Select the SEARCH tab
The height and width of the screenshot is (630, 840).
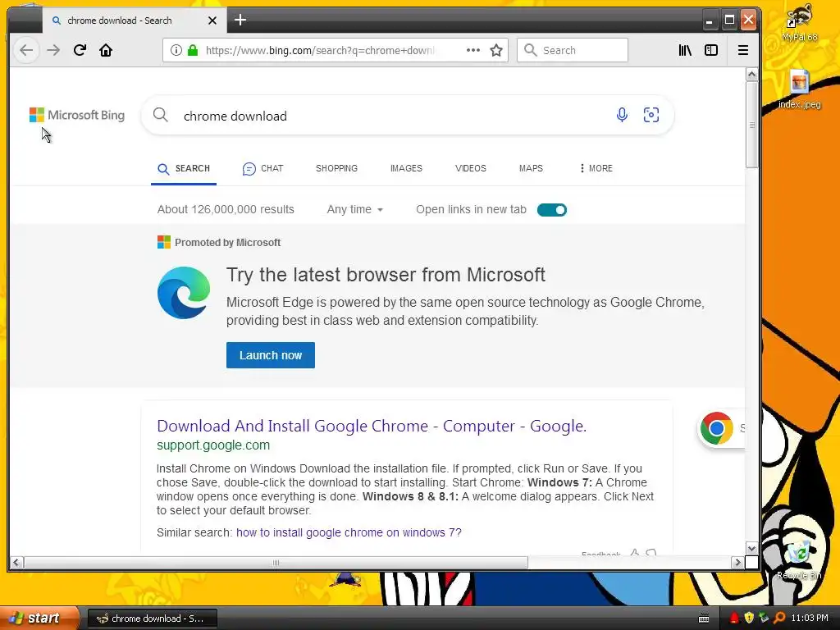point(184,168)
